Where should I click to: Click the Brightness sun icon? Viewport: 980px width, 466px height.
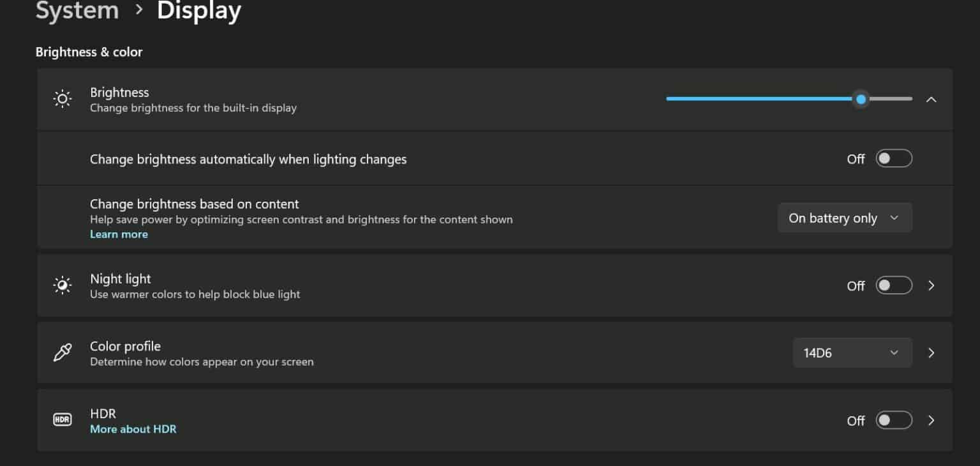(x=62, y=99)
